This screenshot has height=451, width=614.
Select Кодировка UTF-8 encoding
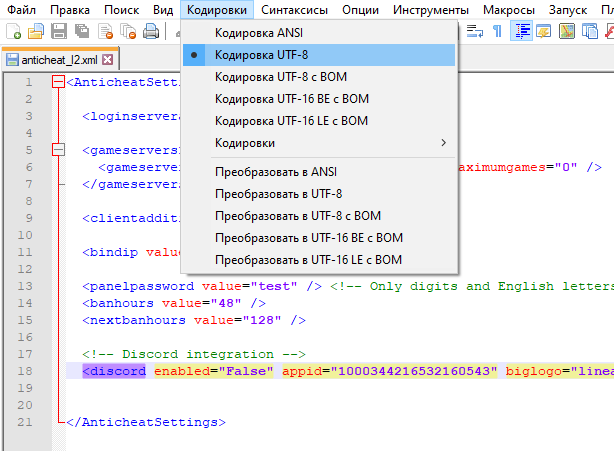click(x=319, y=55)
